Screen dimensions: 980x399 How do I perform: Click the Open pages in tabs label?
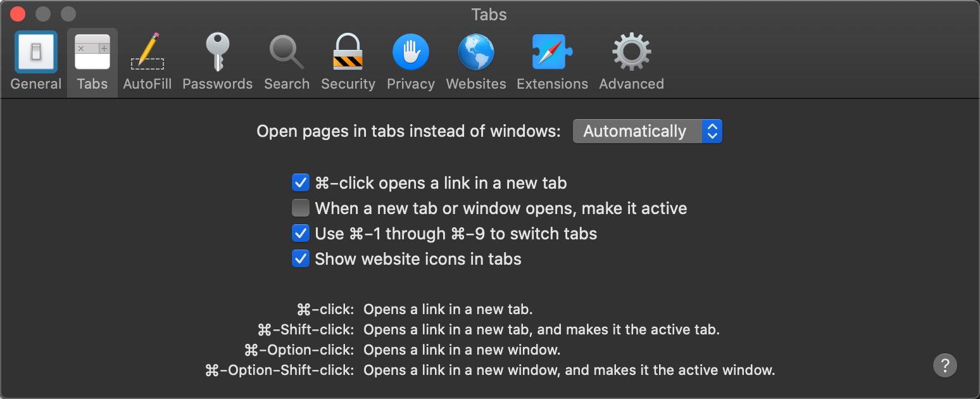coord(408,131)
